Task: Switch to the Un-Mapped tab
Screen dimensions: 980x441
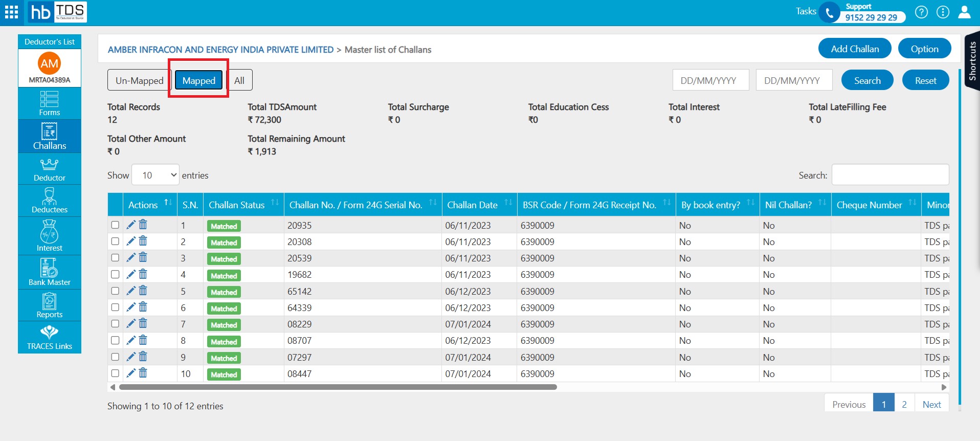Action: click(139, 80)
